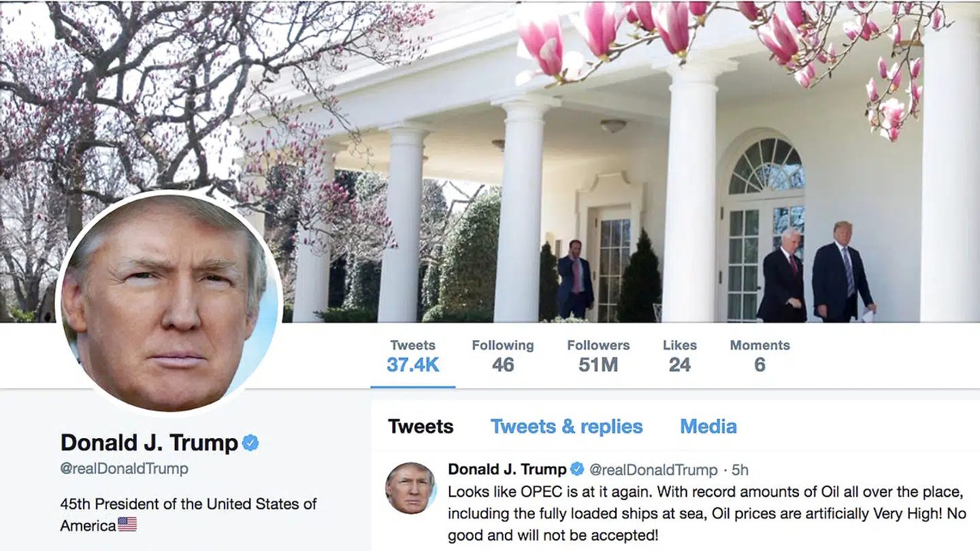Select the Tweets count 37.4K stat
The image size is (980, 551).
click(x=413, y=356)
